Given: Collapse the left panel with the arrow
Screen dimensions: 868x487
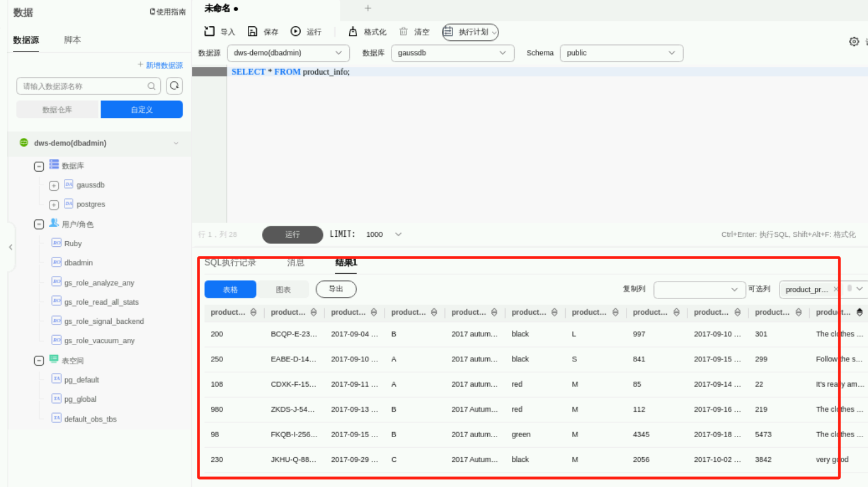Looking at the screenshot, I should pyautogui.click(x=11, y=247).
